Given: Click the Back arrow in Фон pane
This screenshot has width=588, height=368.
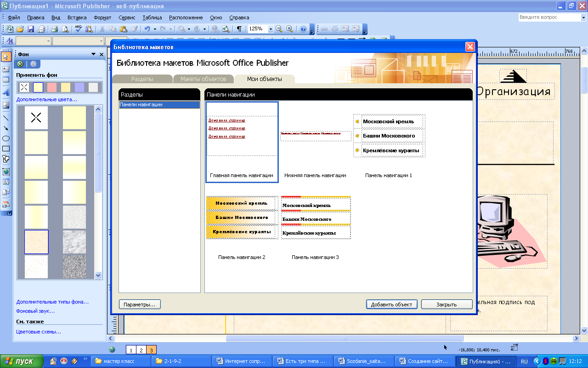Looking at the screenshot, I should 20,64.
